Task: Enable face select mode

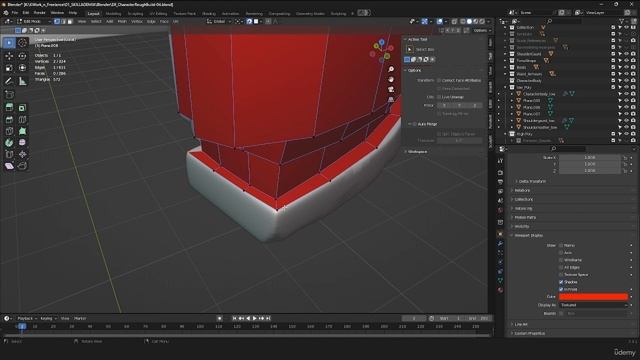Action: click(x=70, y=21)
